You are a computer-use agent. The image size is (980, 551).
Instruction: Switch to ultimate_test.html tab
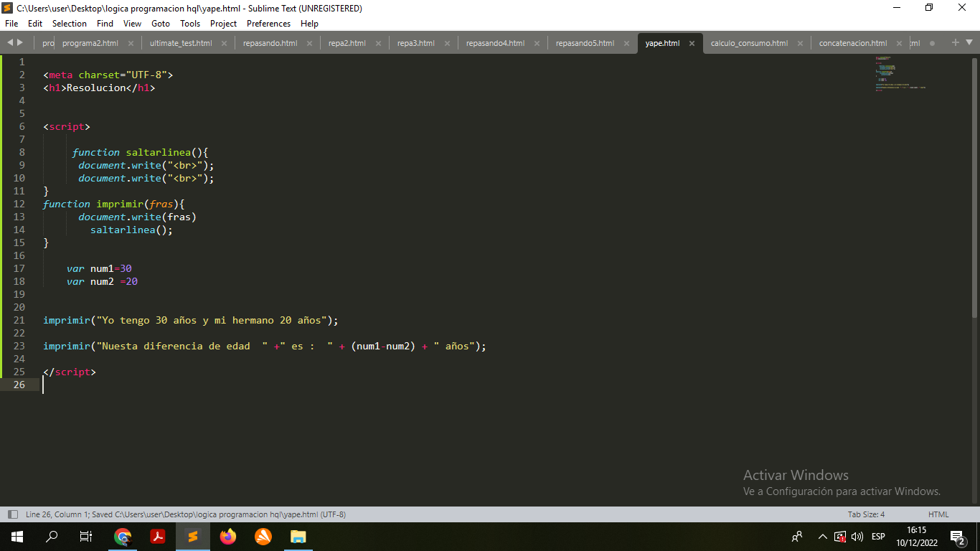point(181,43)
